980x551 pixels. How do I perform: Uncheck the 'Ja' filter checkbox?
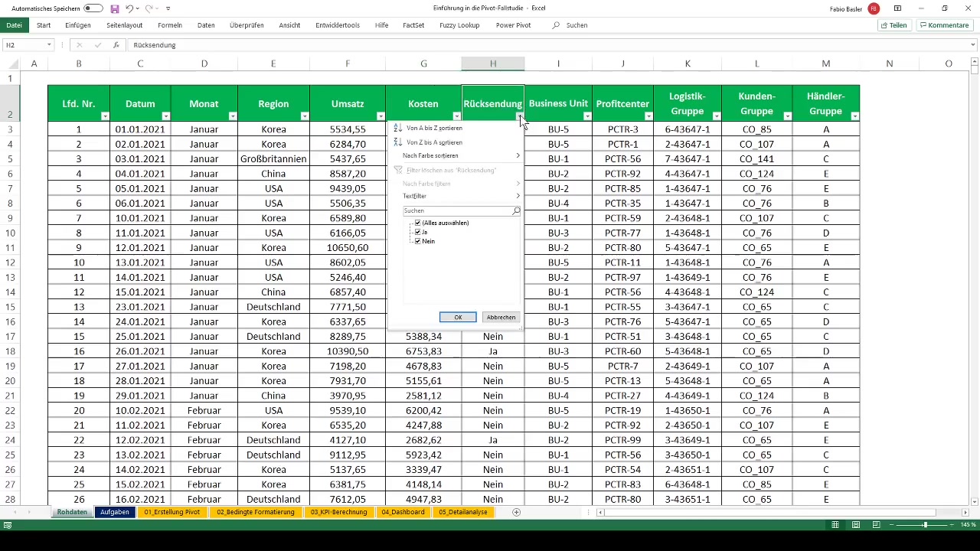(x=418, y=232)
